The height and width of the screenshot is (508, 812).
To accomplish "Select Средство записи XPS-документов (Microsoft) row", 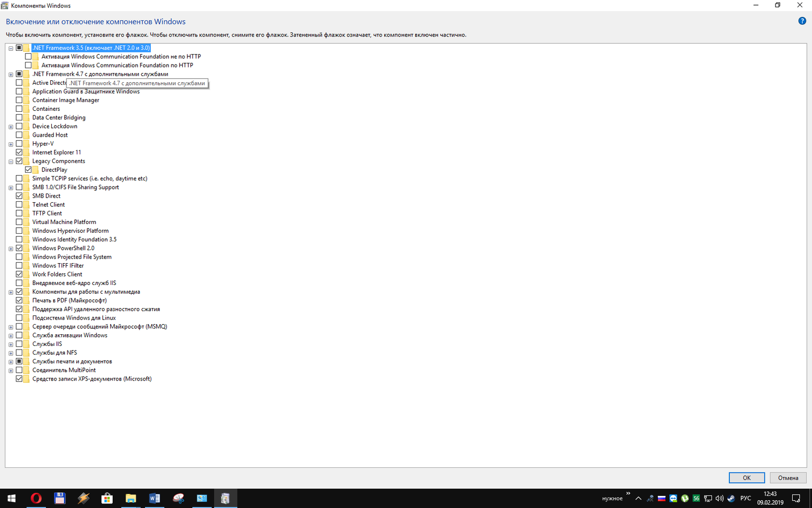I will pyautogui.click(x=92, y=379).
